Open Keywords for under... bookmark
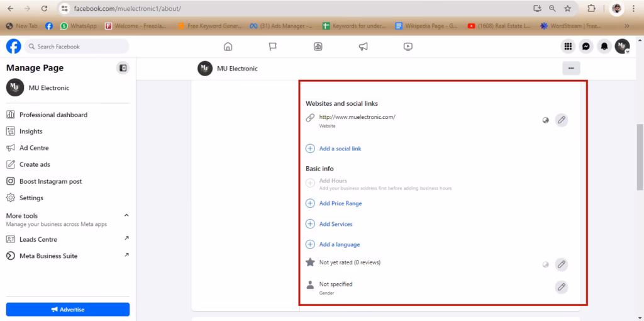Viewport: 644px width, 321px height. [355, 26]
